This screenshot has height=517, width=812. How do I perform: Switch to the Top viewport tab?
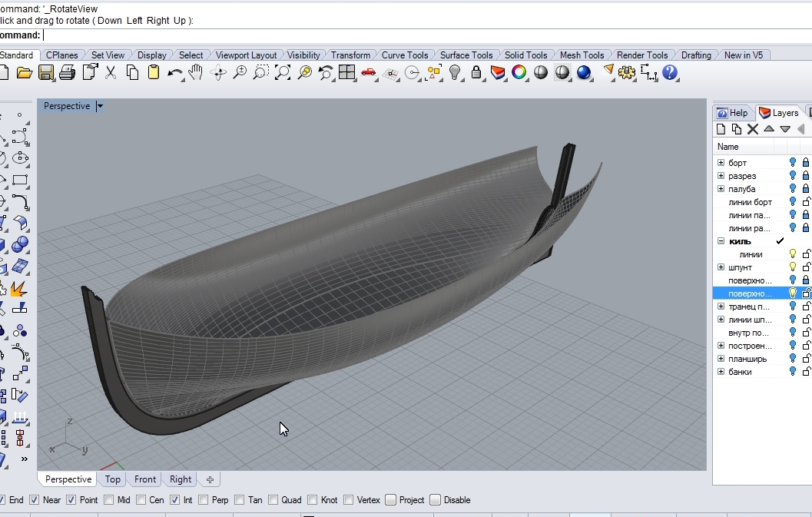113,479
